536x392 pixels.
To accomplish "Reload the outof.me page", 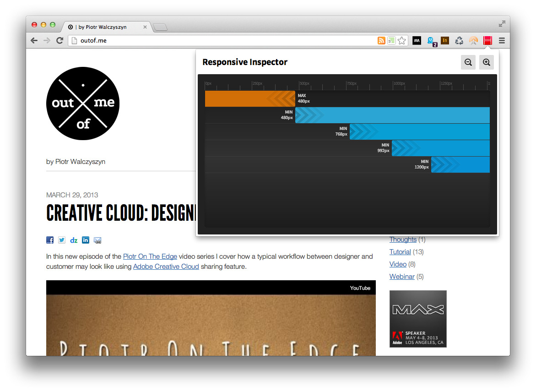I will click(60, 41).
